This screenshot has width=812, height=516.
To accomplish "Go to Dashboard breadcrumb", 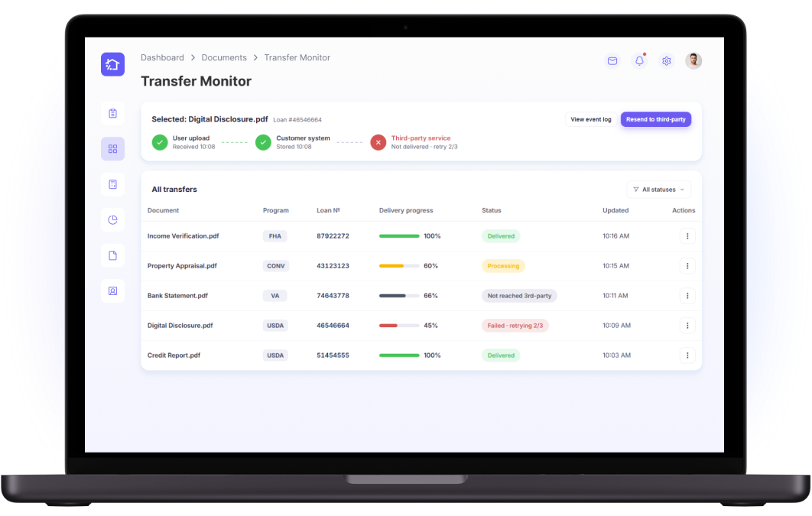I will (162, 57).
